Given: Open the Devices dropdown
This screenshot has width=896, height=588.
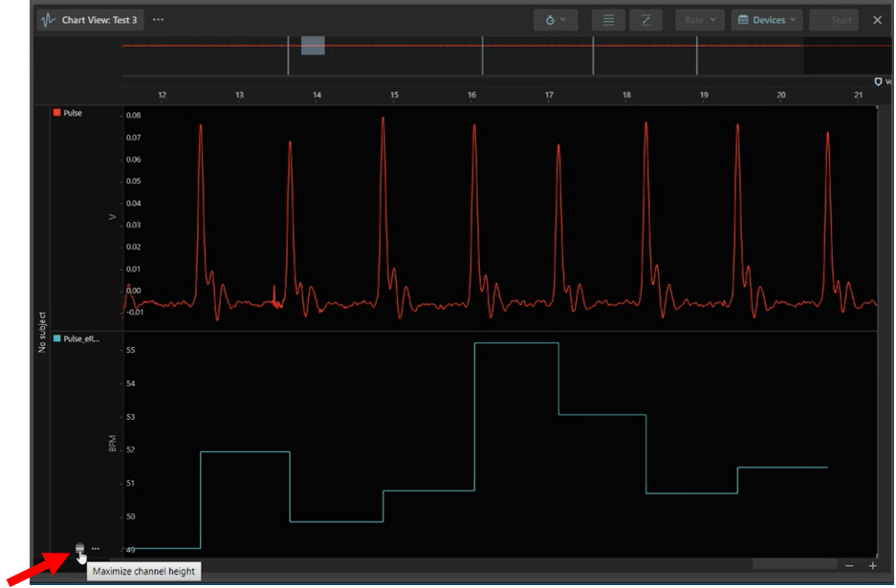Looking at the screenshot, I should tap(767, 19).
